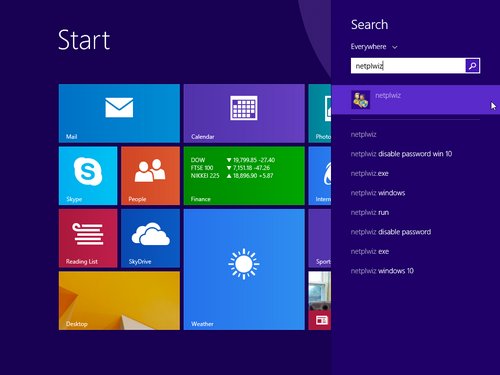
Task: Open the Calendar tile
Action: click(244, 113)
